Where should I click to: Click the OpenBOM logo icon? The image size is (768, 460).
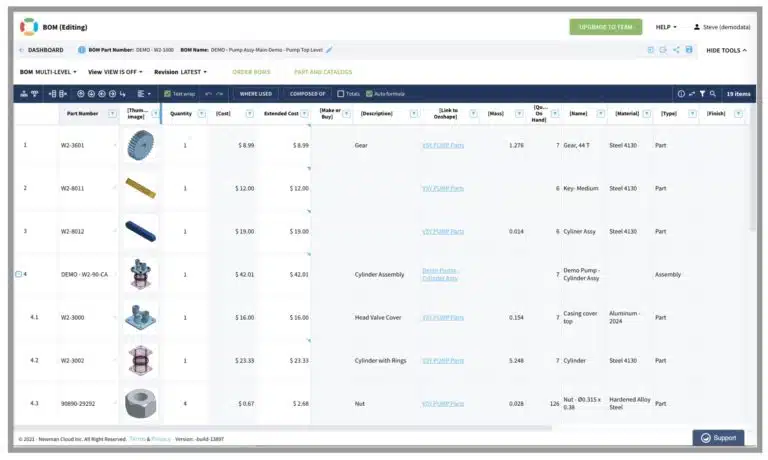pos(29,27)
